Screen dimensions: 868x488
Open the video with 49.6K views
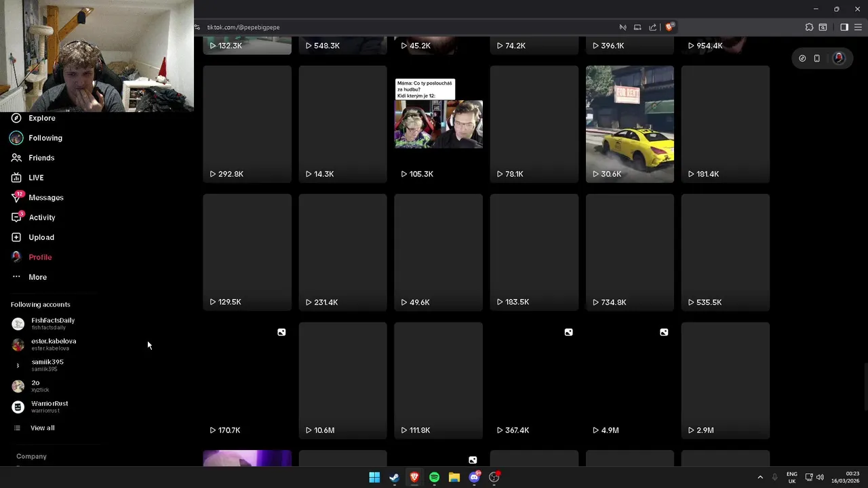(x=439, y=252)
